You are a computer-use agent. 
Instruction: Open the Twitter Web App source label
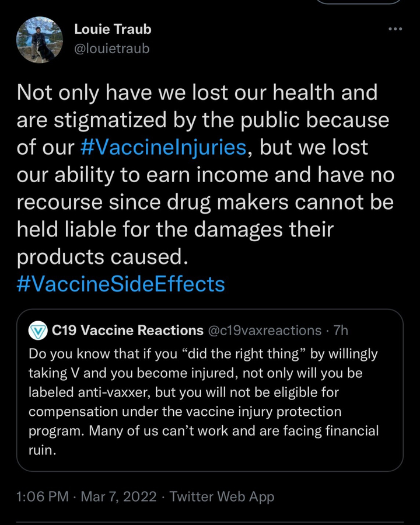(221, 497)
